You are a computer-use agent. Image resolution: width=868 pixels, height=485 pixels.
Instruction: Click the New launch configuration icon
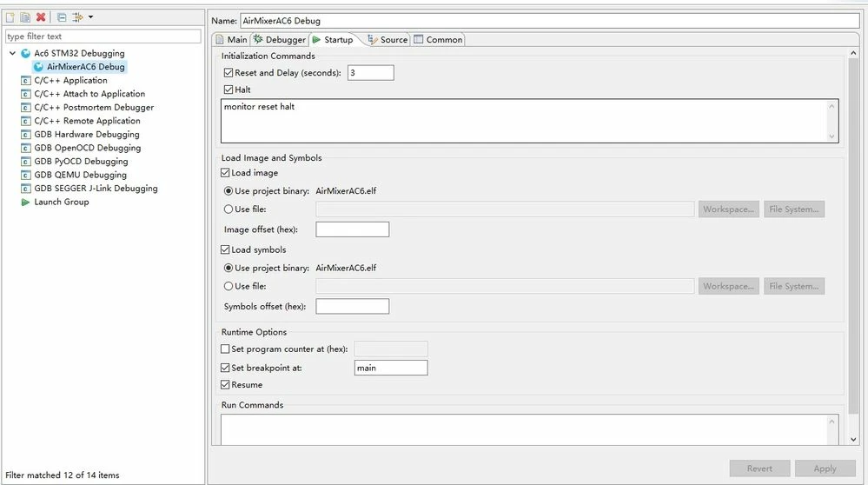[x=10, y=17]
